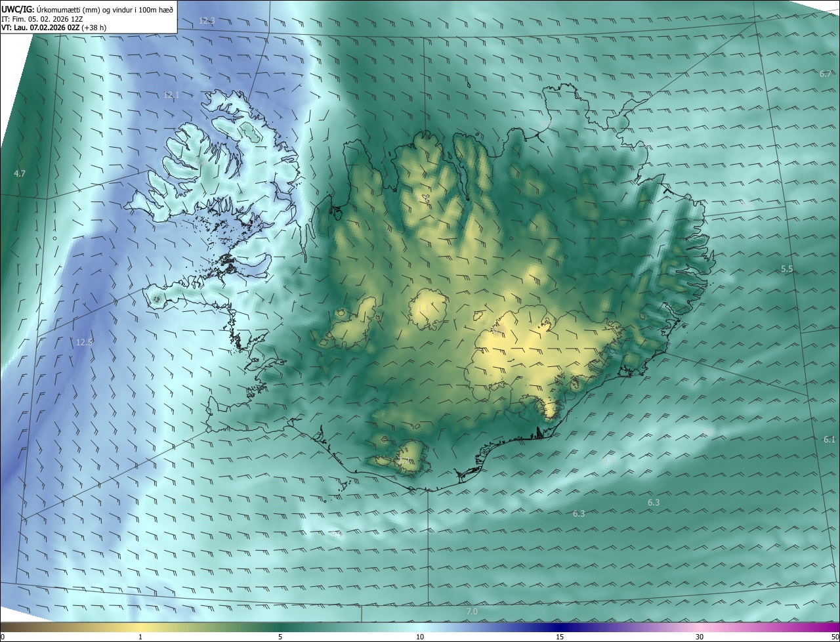Image resolution: width=840 pixels, height=642 pixels.
Task: Click the colorbar tick label 15
Action: (x=560, y=637)
